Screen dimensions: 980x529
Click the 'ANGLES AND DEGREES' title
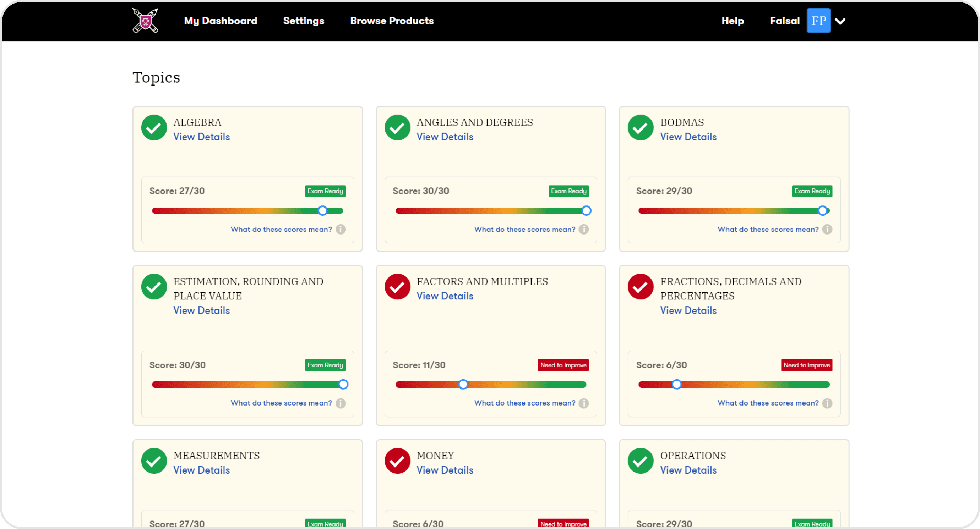474,122
